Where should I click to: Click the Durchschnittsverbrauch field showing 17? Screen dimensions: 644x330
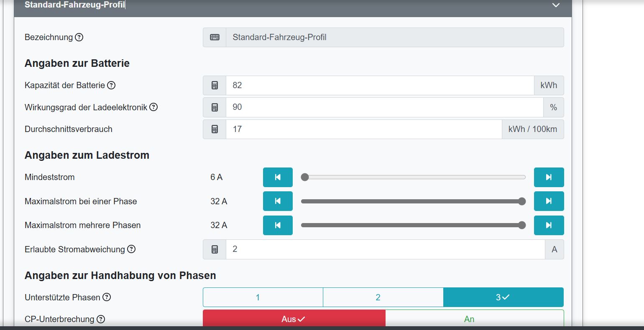[364, 129]
